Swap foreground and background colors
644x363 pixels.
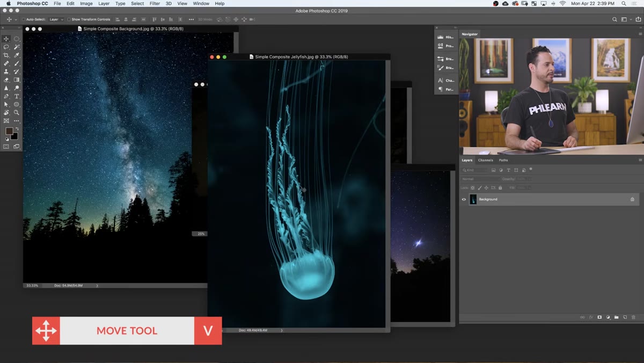point(17,129)
